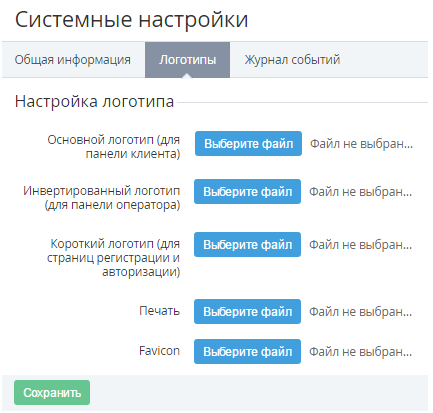Click 'Файл не выбран' next to Короткий логотип
Screen dimensions: 433x413
coord(360,245)
